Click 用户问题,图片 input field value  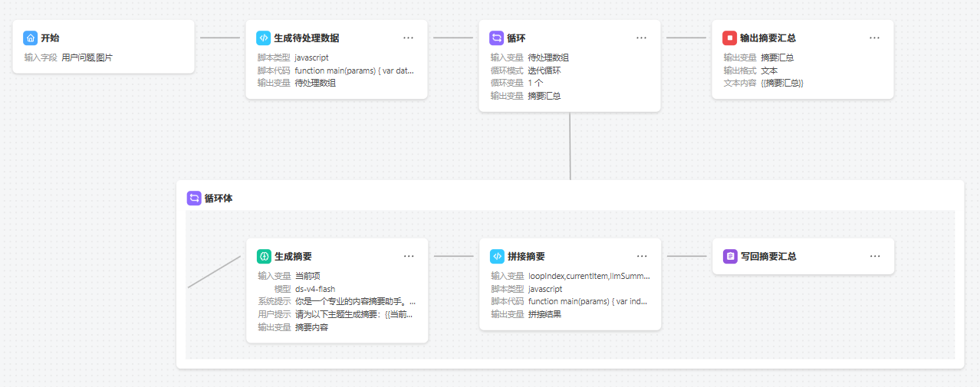pos(87,57)
